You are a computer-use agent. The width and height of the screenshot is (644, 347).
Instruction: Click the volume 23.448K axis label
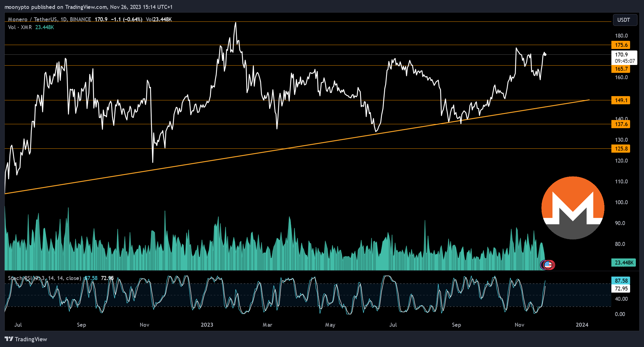(623, 263)
